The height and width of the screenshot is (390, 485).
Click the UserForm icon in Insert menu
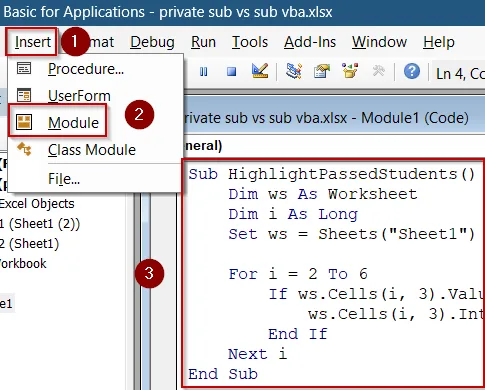click(x=24, y=95)
